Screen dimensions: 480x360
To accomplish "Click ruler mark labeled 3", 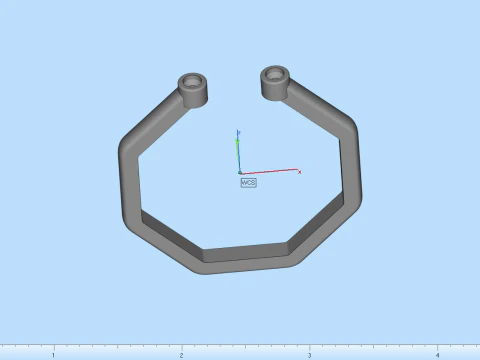I will 309,356.
